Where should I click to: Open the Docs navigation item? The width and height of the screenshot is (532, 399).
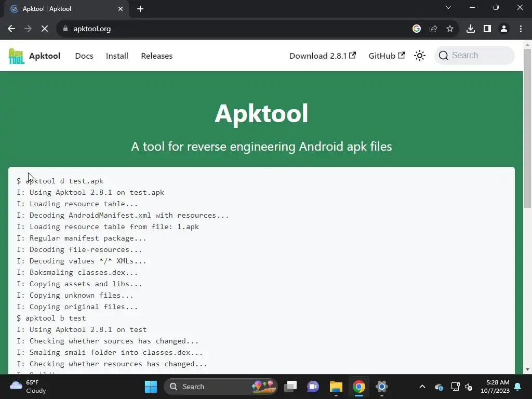coord(84,56)
